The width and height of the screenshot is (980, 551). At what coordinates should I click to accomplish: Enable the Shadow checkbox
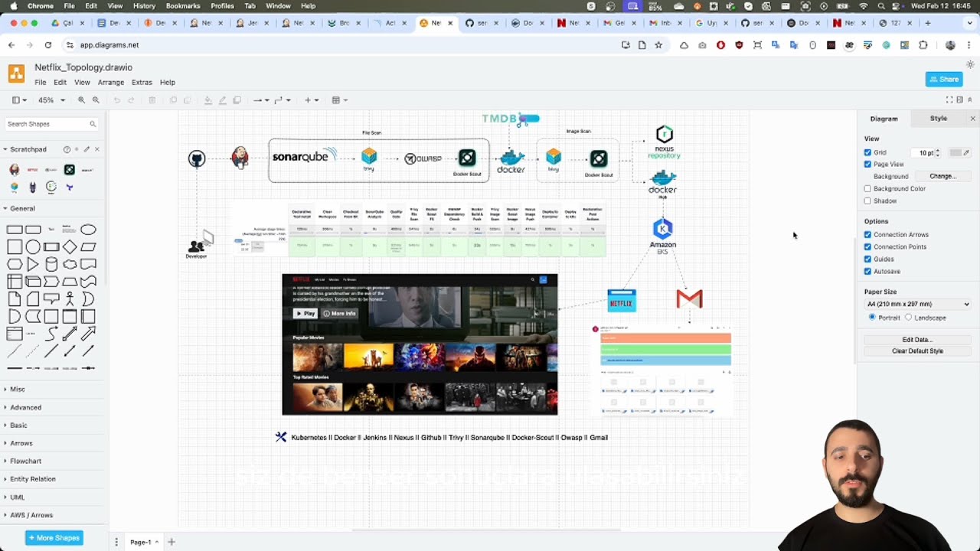coord(867,201)
